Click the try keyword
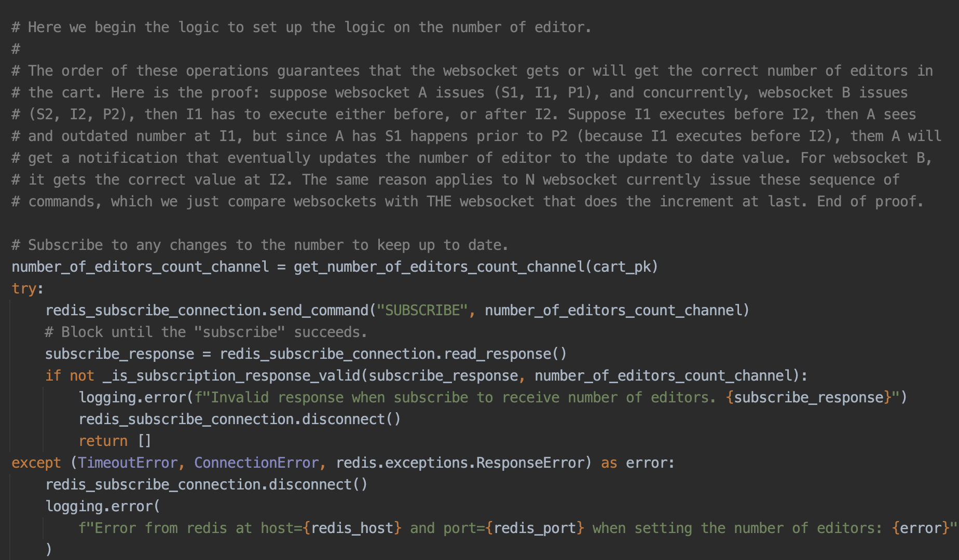 click(24, 288)
